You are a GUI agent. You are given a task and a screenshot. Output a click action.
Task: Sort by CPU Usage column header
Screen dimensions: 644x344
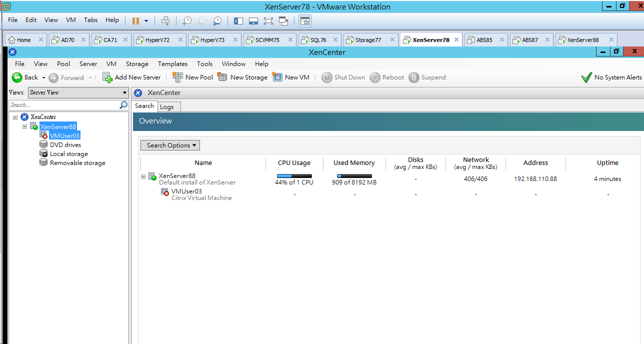coord(294,163)
